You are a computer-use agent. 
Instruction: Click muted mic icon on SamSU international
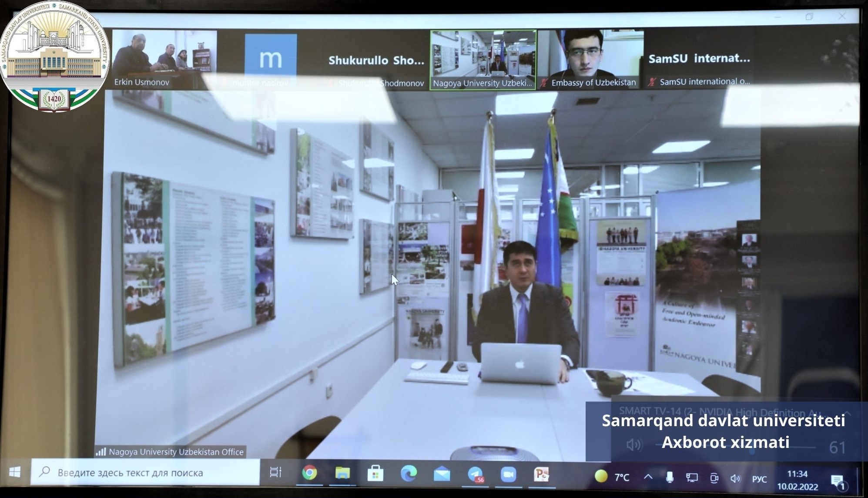[x=652, y=82]
